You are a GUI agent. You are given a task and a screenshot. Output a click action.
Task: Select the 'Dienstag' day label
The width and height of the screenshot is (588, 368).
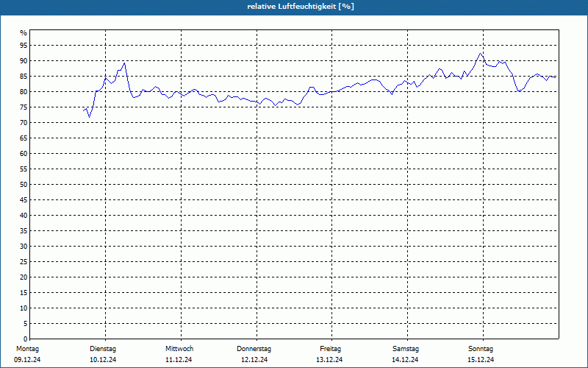pyautogui.click(x=103, y=349)
